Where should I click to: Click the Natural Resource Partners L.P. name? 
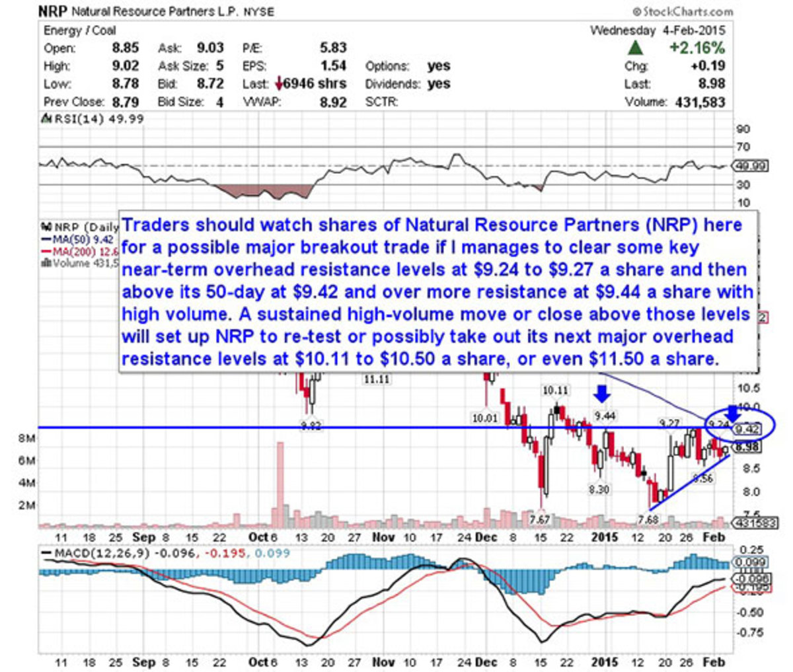point(155,12)
